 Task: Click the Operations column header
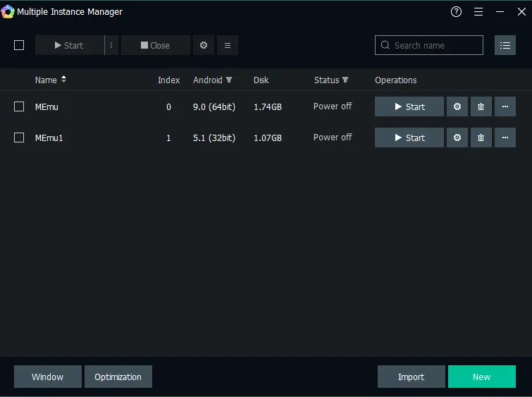pyautogui.click(x=395, y=80)
